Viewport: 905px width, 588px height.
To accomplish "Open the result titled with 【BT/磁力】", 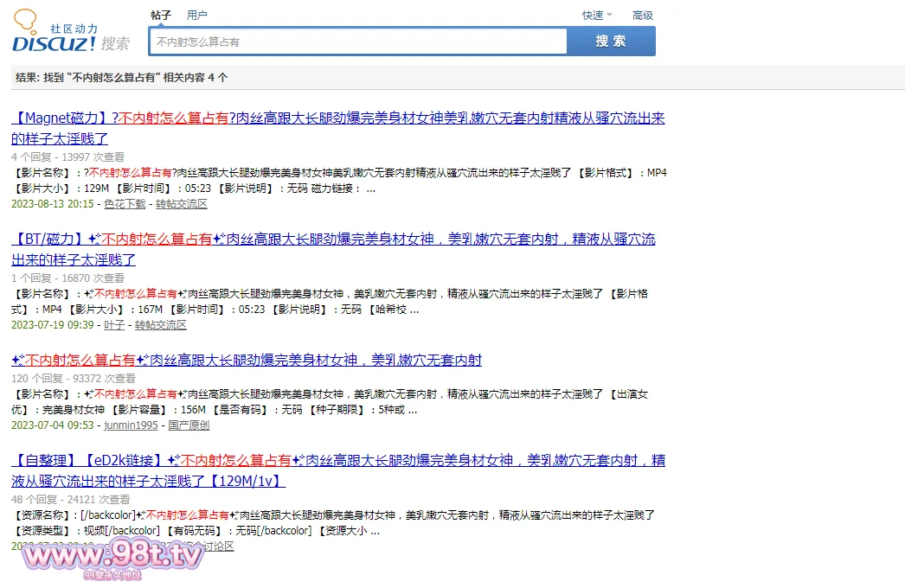I will [333, 240].
